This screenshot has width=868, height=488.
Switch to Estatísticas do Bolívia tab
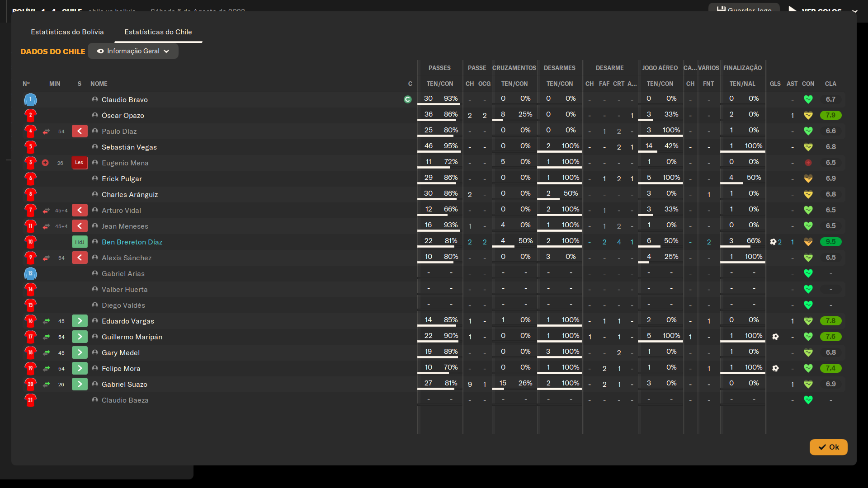(67, 32)
